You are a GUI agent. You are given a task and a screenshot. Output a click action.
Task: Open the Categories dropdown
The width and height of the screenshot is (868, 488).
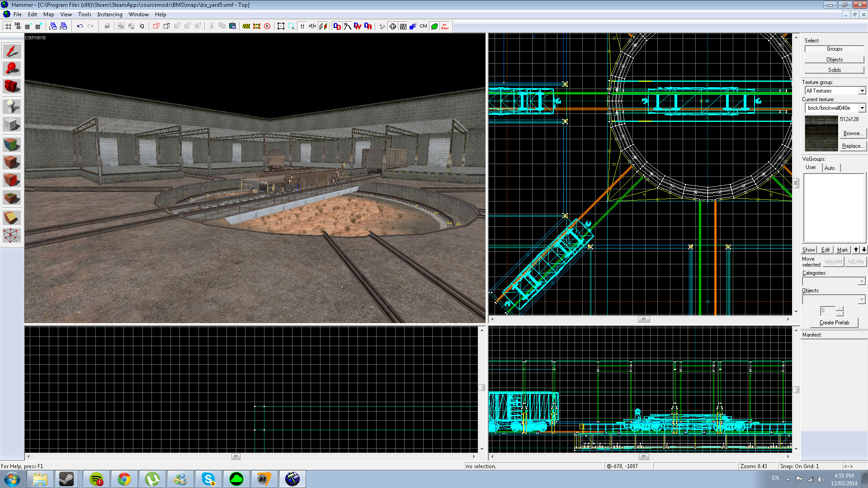point(861,282)
